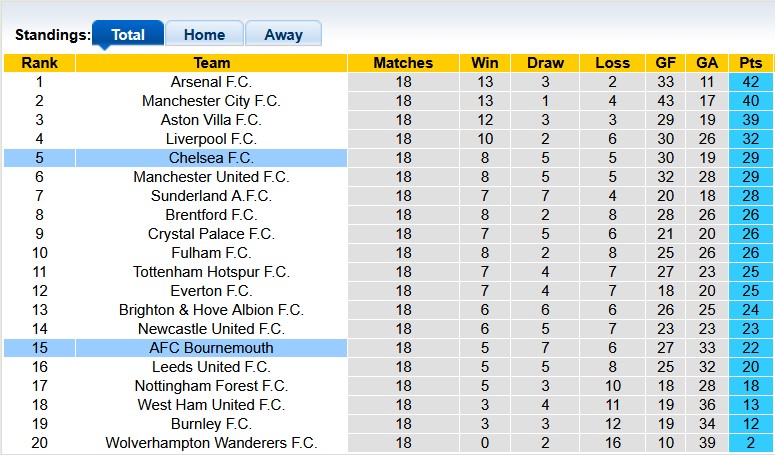Click the Pts column header
775x455 pixels.
pyautogui.click(x=750, y=63)
